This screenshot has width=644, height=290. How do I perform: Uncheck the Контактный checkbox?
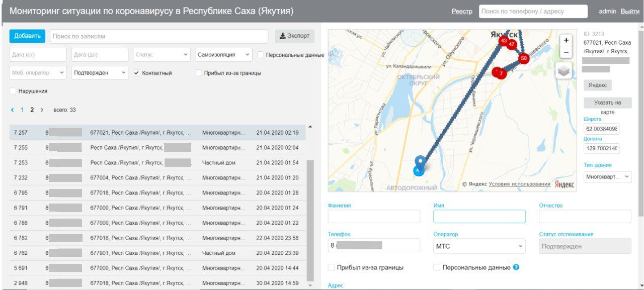point(135,72)
